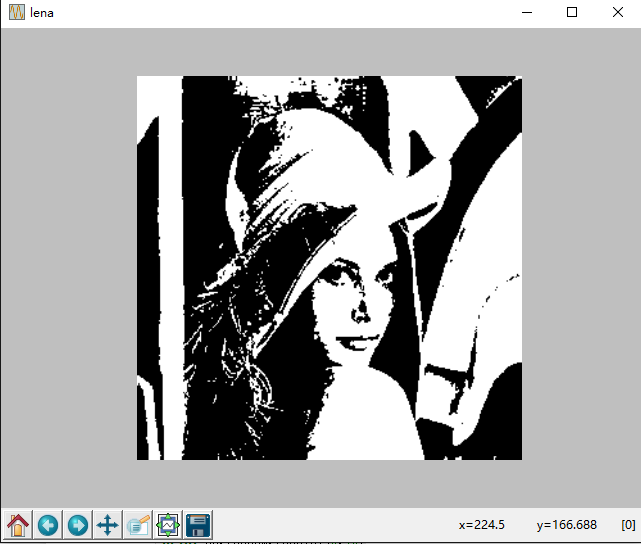The width and height of the screenshot is (641, 544).
Task: Click the [0] pixel value readout
Action: pyautogui.click(x=628, y=525)
